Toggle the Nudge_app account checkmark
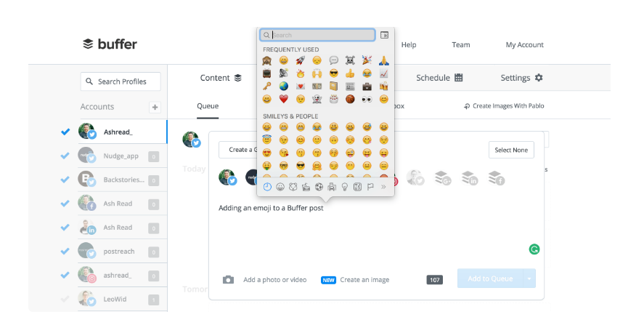This screenshot has width=644, height=325. click(65, 156)
